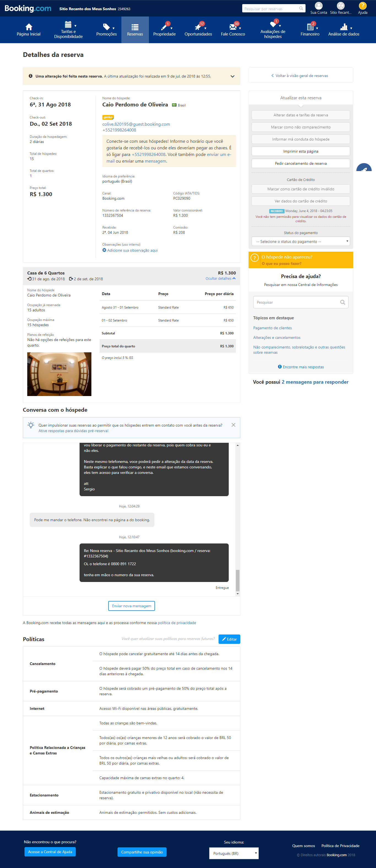
Task: Open Fale Conosco envelope icon
Action: tap(232, 27)
